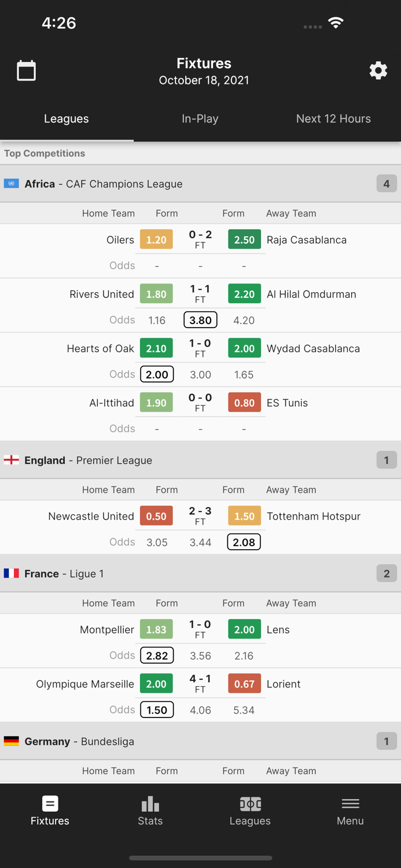Open the calendar date picker

(x=25, y=70)
